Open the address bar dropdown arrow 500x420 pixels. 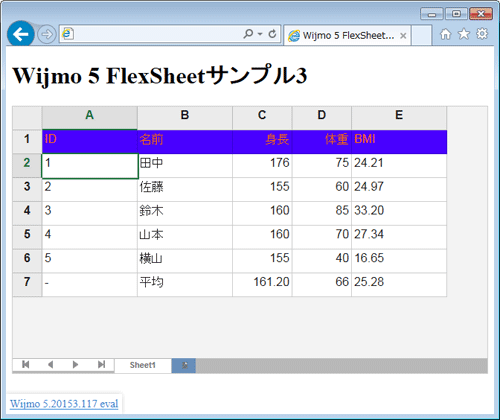pyautogui.click(x=260, y=34)
